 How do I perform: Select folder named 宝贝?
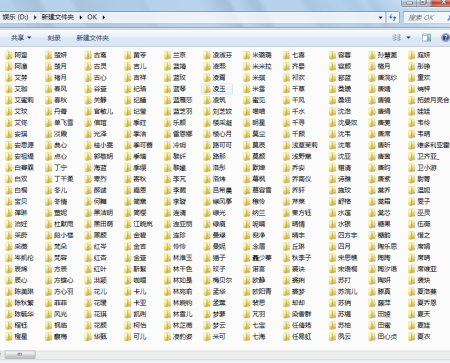(16, 202)
